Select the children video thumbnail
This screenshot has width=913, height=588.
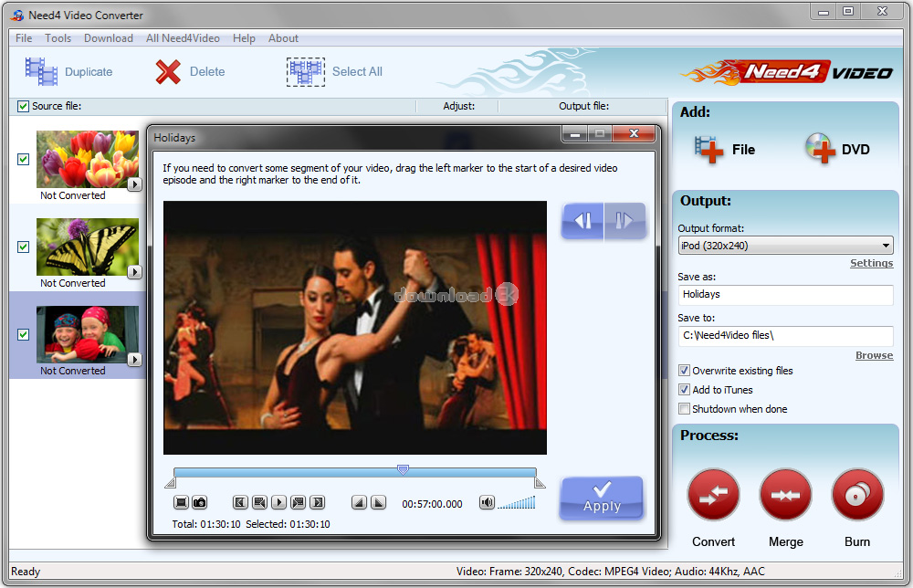tap(88, 334)
